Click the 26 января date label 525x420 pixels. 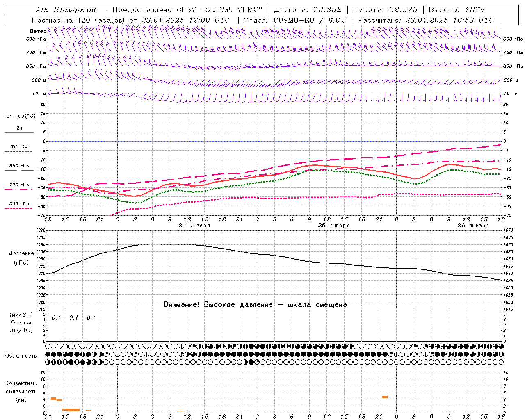pos(473,226)
